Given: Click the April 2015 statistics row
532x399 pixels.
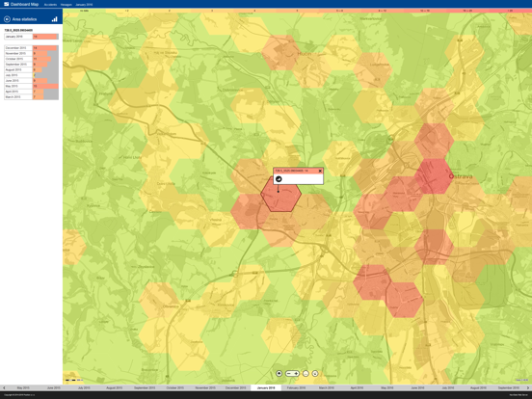Looking at the screenshot, I should click(x=31, y=92).
